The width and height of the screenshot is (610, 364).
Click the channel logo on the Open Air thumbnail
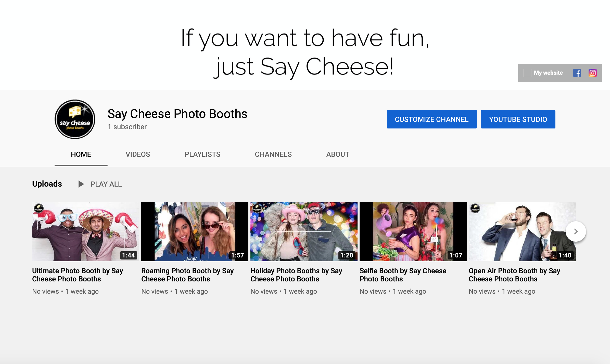tap(476, 209)
